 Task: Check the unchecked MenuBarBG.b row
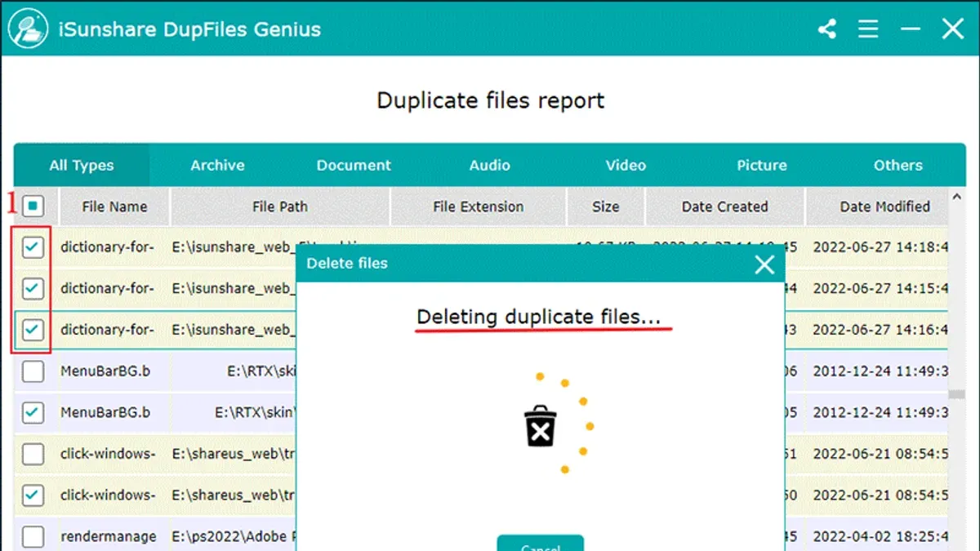pyautogui.click(x=33, y=371)
